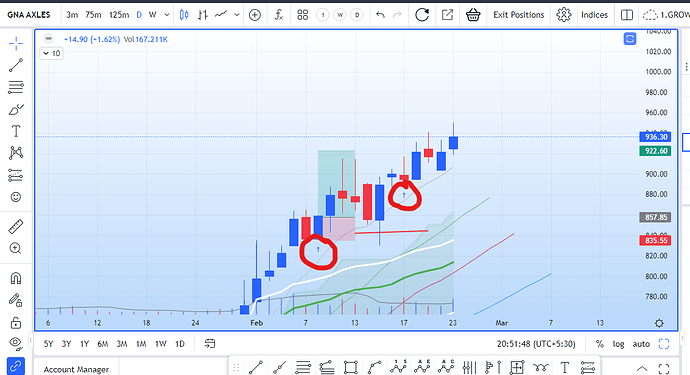Image resolution: width=690 pixels, height=375 pixels.
Task: Click the round W shortcut button
Action: 340,15
